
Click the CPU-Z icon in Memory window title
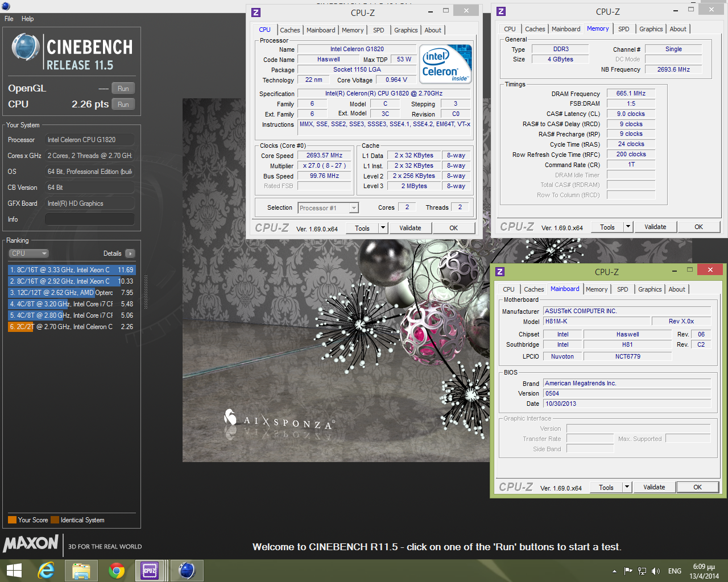[501, 11]
